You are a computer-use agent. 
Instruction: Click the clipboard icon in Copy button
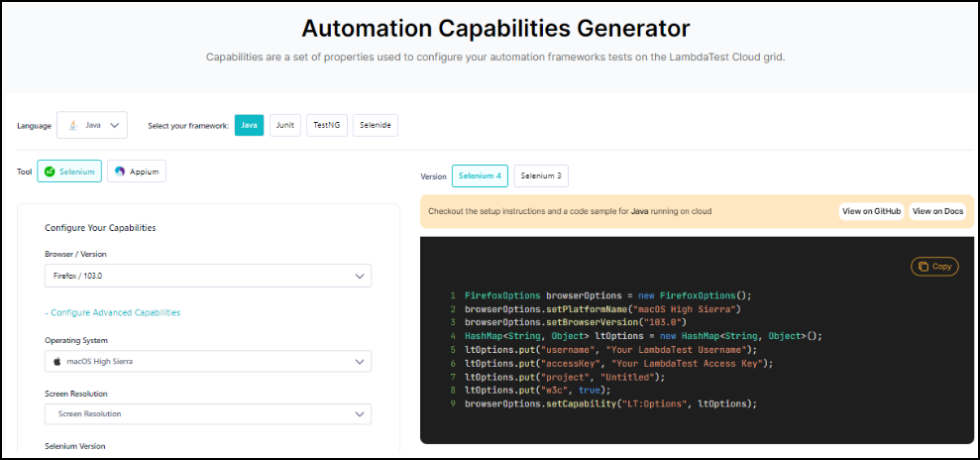tap(923, 267)
